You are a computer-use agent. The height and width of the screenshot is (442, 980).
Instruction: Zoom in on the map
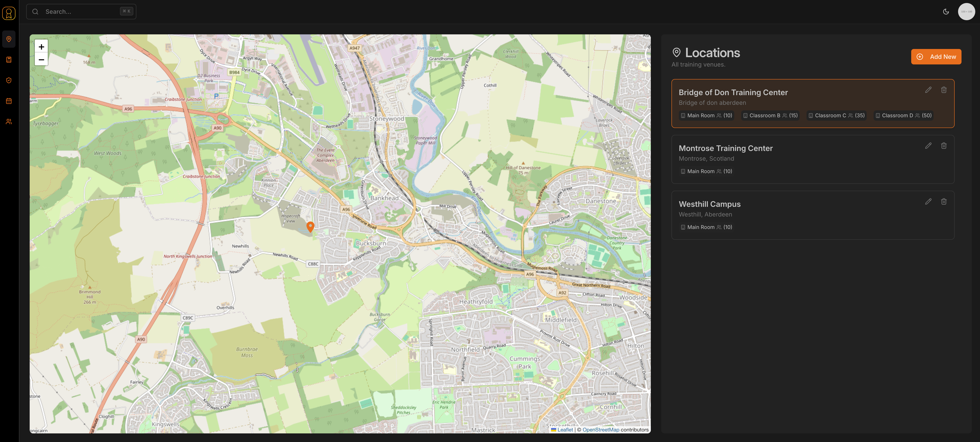[x=41, y=47]
